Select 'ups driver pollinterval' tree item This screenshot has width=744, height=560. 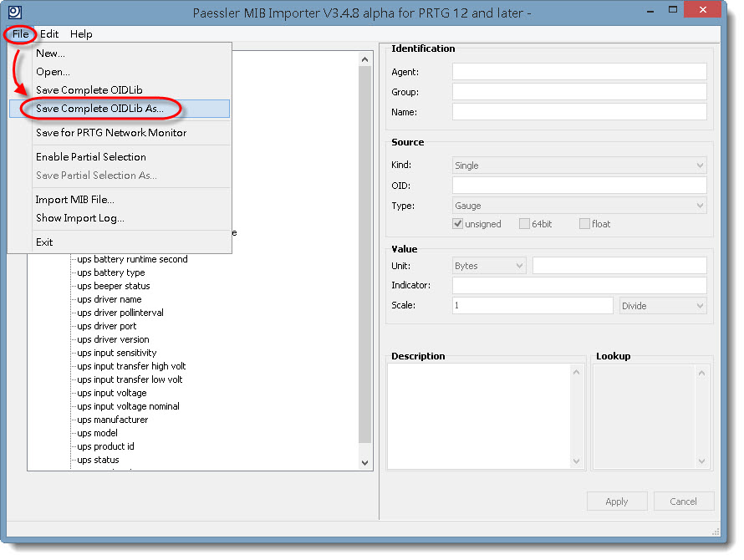pyautogui.click(x=120, y=313)
